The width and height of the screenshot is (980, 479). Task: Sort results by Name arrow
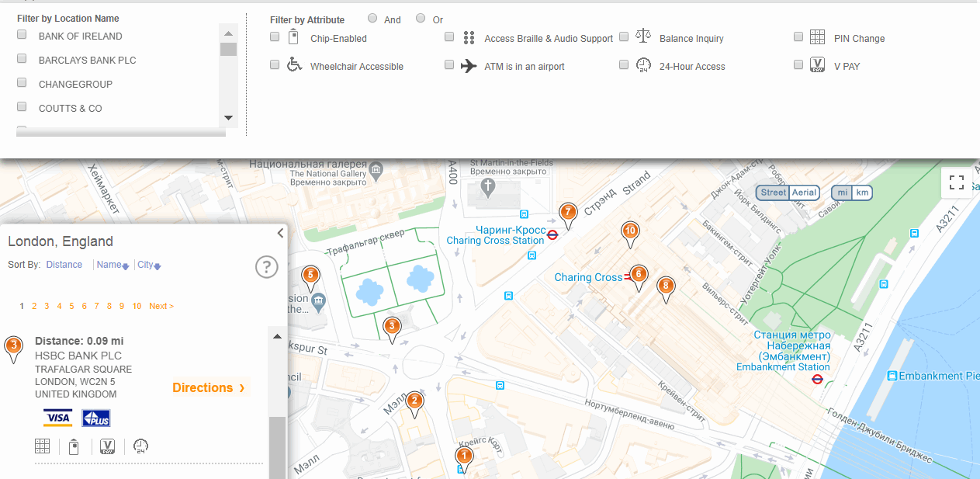tap(125, 266)
